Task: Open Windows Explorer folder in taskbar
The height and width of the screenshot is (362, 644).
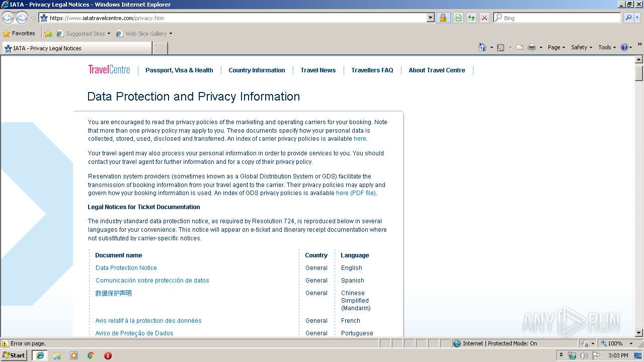Action: [x=57, y=355]
